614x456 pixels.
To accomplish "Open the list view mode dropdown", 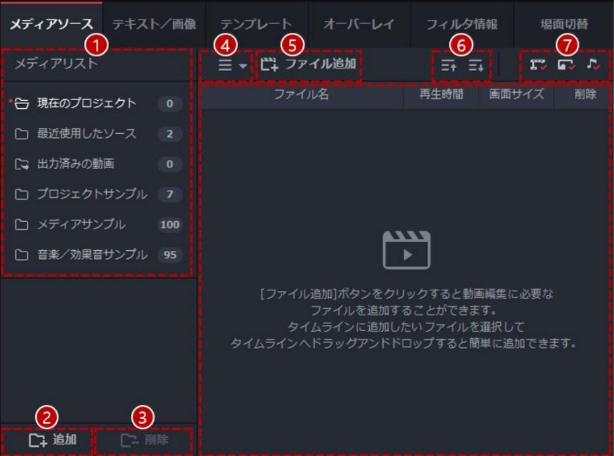I will click(x=232, y=65).
